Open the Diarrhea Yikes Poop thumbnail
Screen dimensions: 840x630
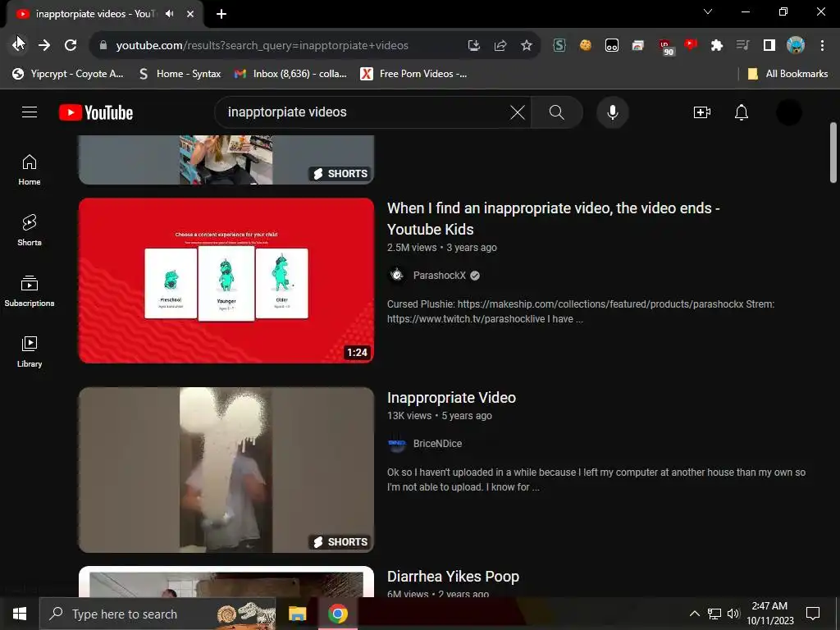[x=226, y=582]
